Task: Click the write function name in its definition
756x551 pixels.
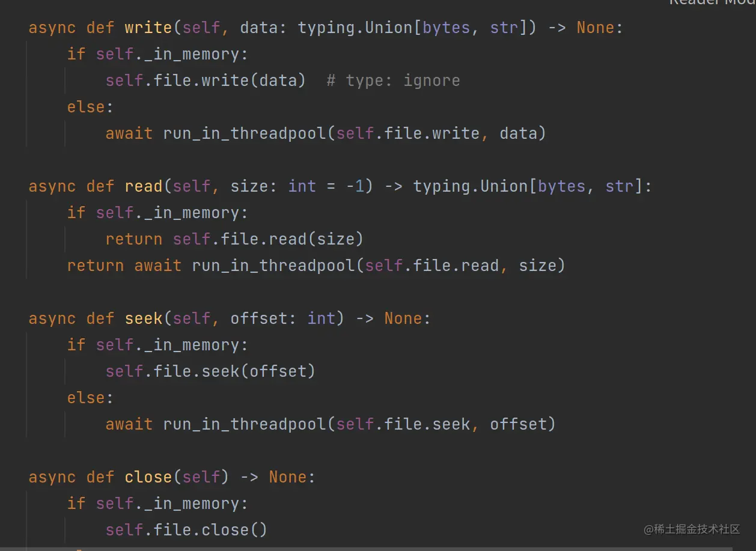Action: 148,28
